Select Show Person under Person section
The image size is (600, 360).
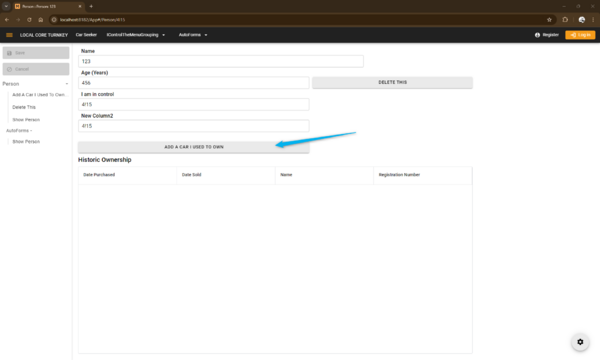[26, 120]
